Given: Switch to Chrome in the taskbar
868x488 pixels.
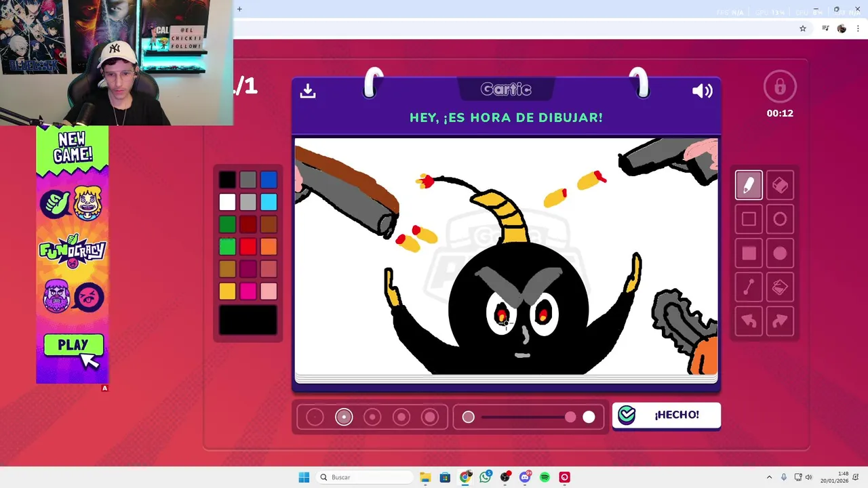Looking at the screenshot, I should 465,477.
